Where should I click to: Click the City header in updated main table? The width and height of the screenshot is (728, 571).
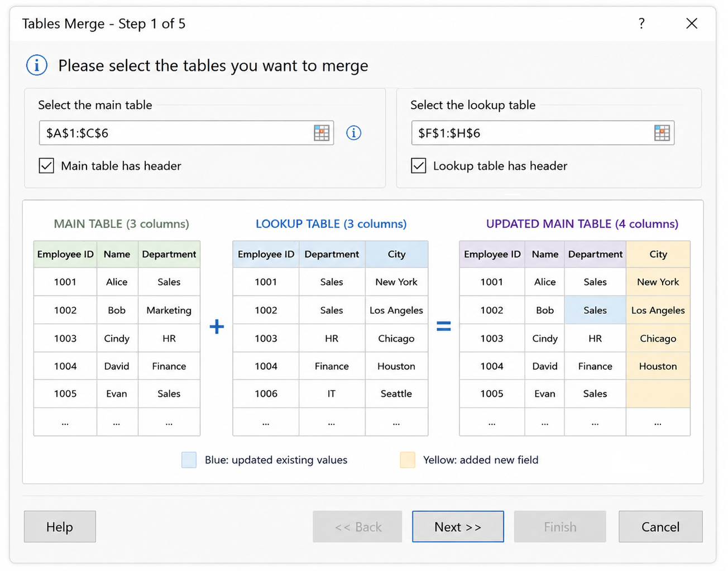click(658, 254)
